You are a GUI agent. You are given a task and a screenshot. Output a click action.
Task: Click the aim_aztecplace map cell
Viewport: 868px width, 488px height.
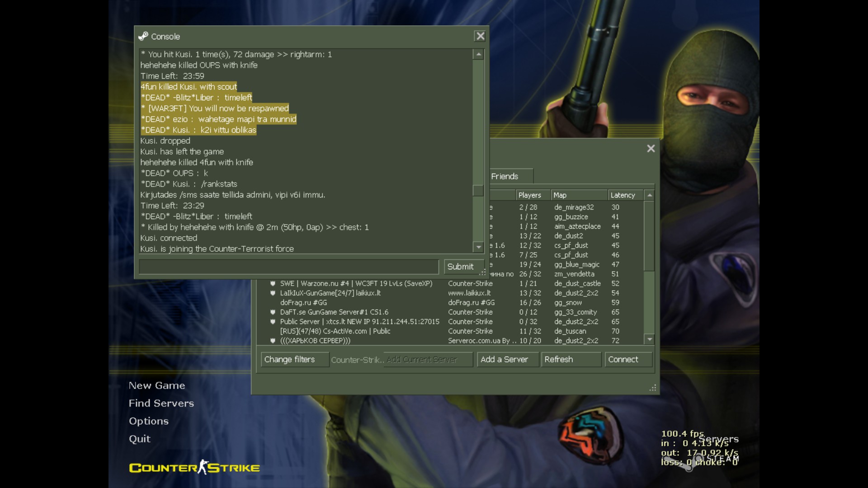point(578,226)
